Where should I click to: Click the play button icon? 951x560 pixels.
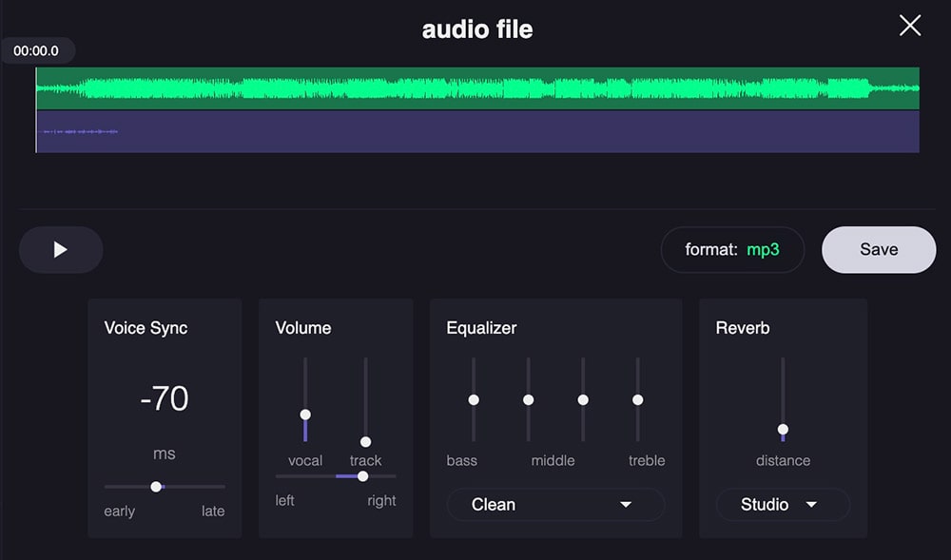(x=61, y=249)
